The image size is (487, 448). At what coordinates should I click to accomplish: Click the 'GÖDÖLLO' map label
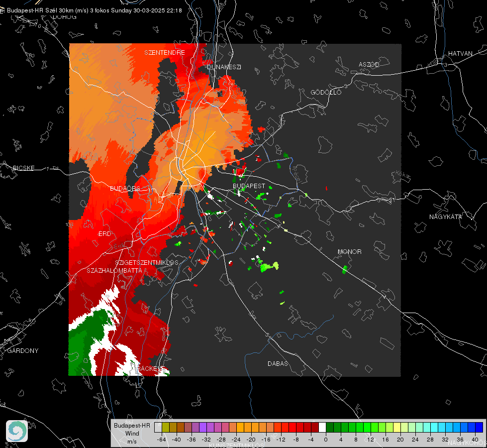pos(326,92)
